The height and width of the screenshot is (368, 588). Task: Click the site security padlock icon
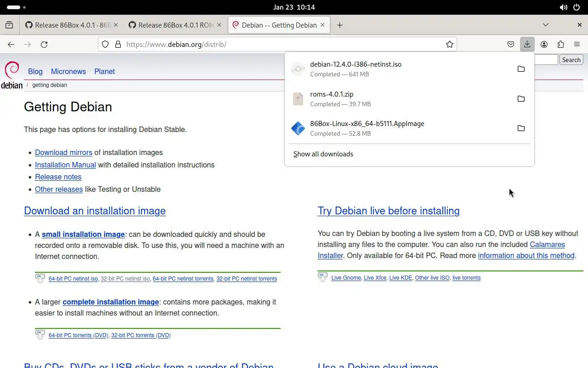click(118, 44)
